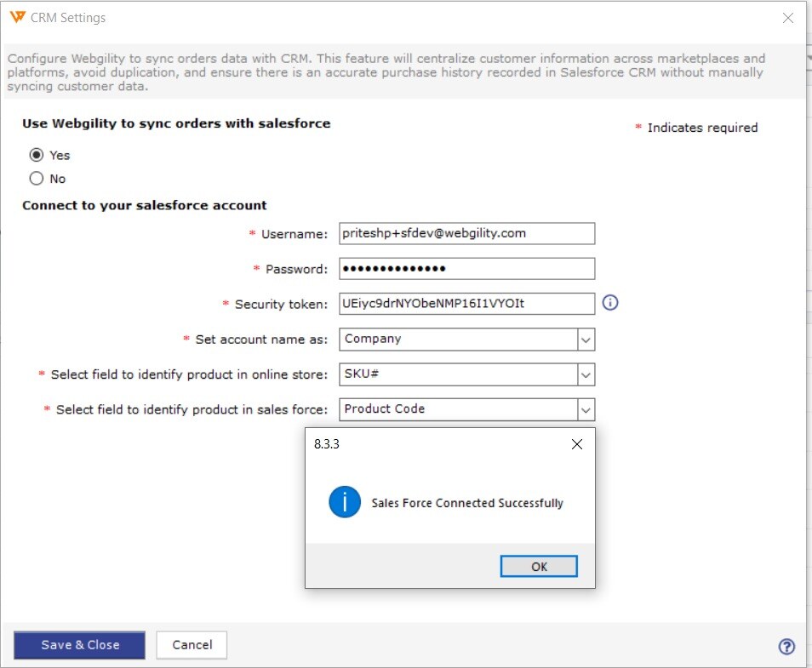
Task: Select the No radio button
Action: [x=37, y=179]
